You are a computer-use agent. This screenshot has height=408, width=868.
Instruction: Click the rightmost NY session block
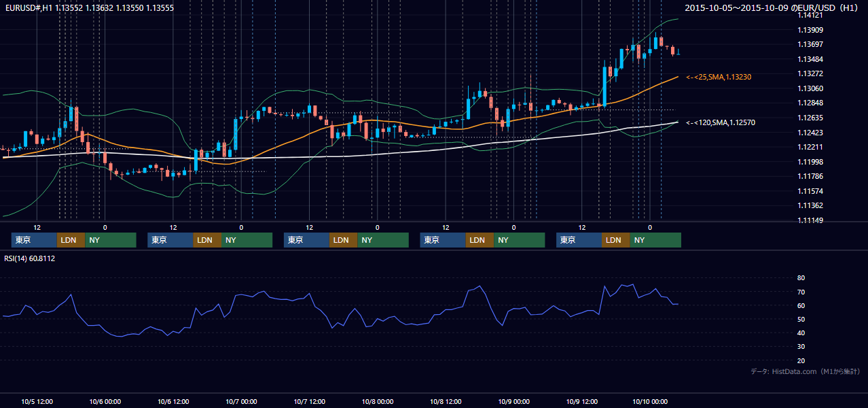(655, 240)
